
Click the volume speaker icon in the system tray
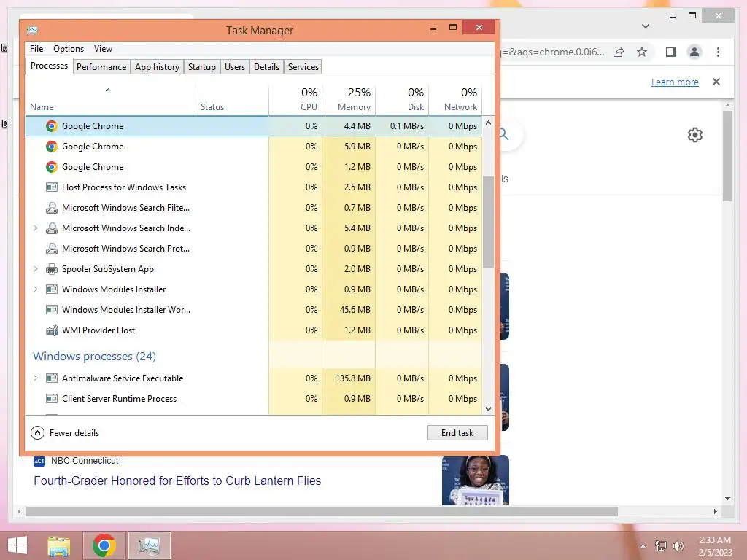coord(678,545)
